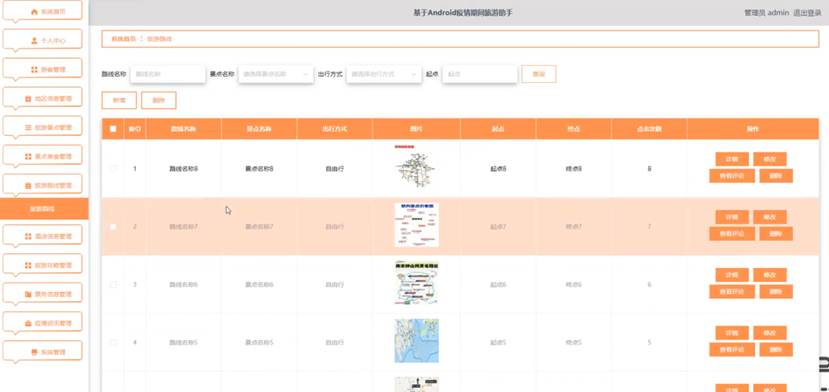Click 系统首页 in the breadcrumb
This screenshot has height=392, width=829.
tap(123, 39)
